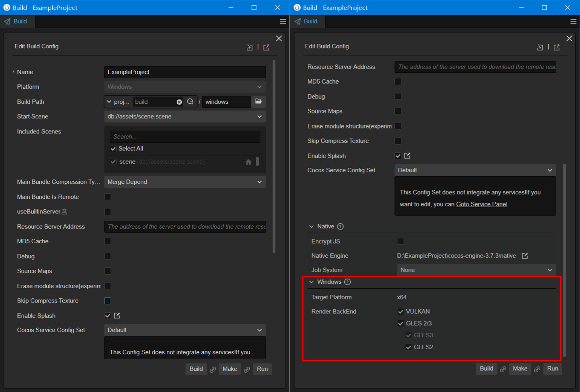Toggle Select All scenes checkbox
Image resolution: width=580 pixels, height=392 pixels.
[x=113, y=149]
